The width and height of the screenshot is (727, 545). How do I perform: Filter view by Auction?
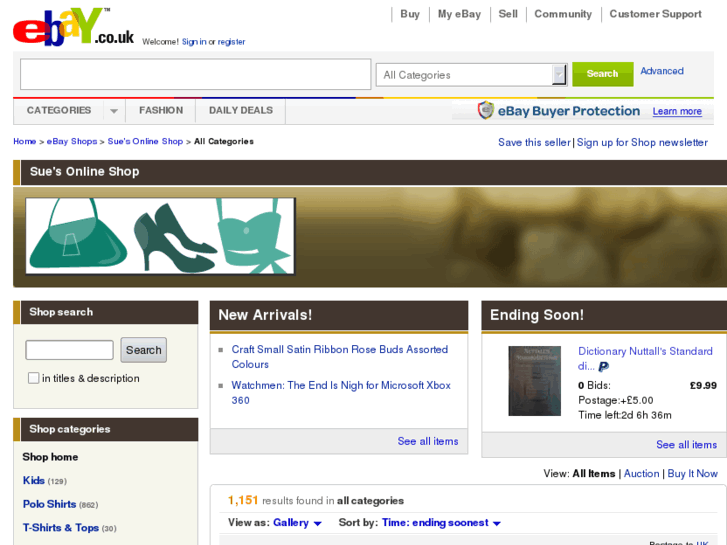[641, 474]
